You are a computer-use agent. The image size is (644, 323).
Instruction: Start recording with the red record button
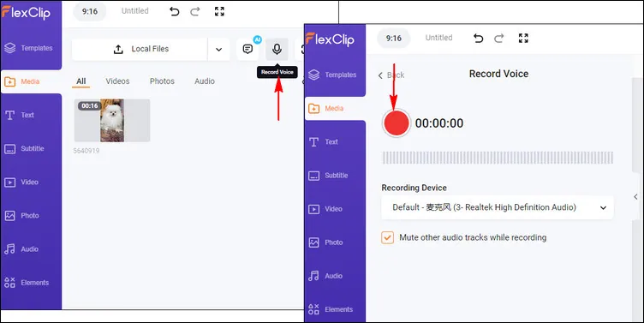point(397,123)
